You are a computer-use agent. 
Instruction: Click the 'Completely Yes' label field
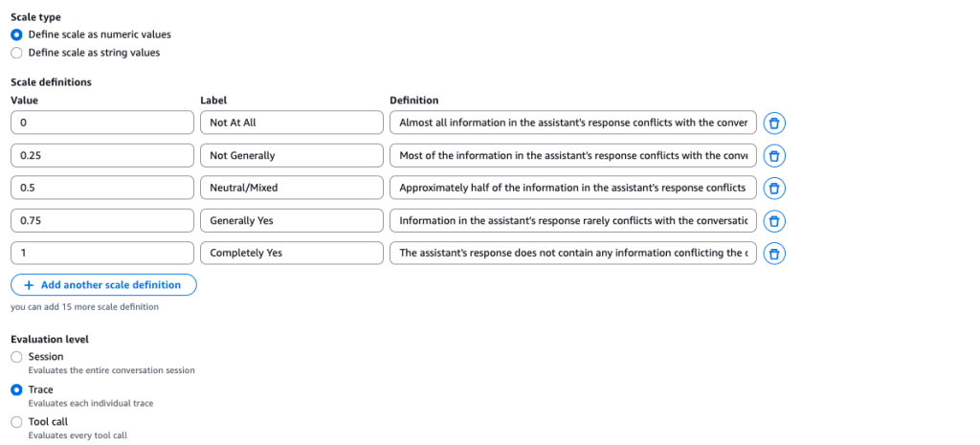(x=291, y=254)
